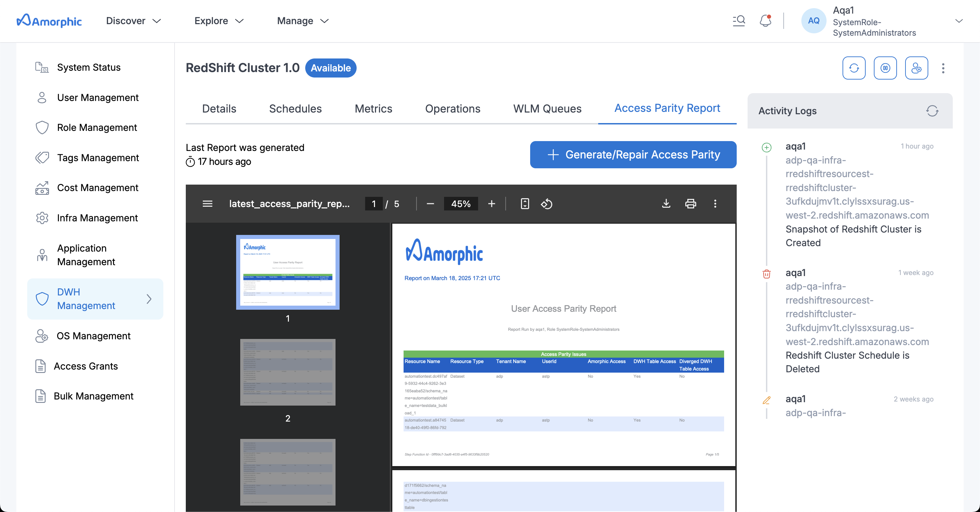Click the 'latest_access_parity_rep...' file name
The width and height of the screenshot is (980, 512).
coord(289,204)
